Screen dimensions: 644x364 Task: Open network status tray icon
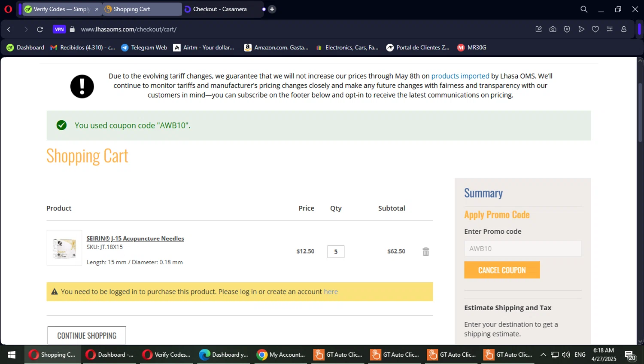[x=555, y=355]
